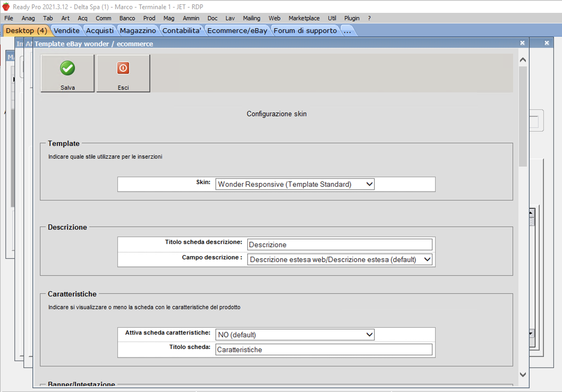Open the Plugin menu
The height and width of the screenshot is (392, 562).
click(352, 18)
